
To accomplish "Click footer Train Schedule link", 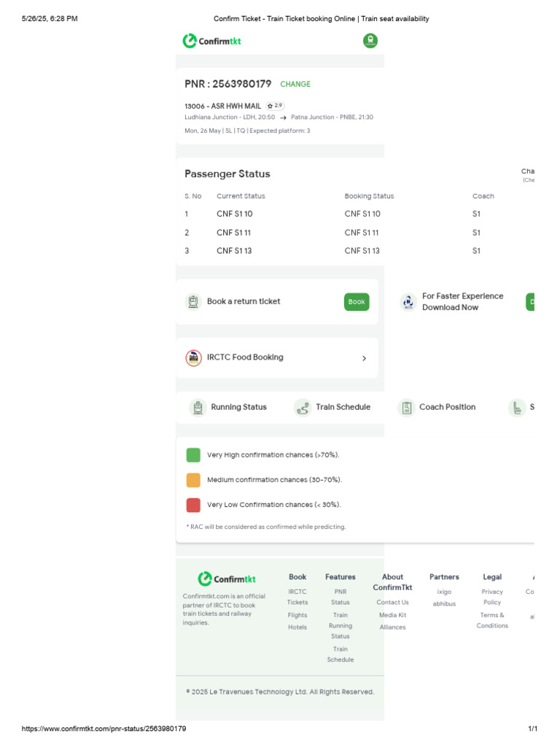I will [x=341, y=654].
